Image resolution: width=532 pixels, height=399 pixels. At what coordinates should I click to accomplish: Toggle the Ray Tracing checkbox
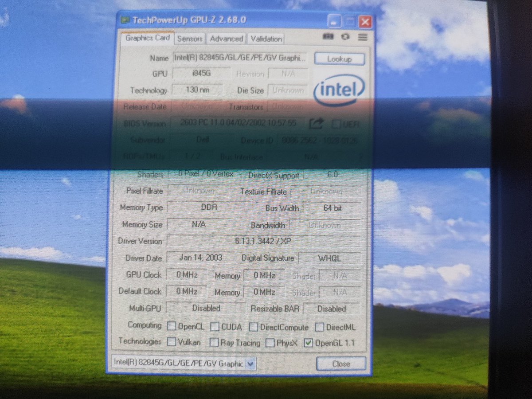pos(214,343)
